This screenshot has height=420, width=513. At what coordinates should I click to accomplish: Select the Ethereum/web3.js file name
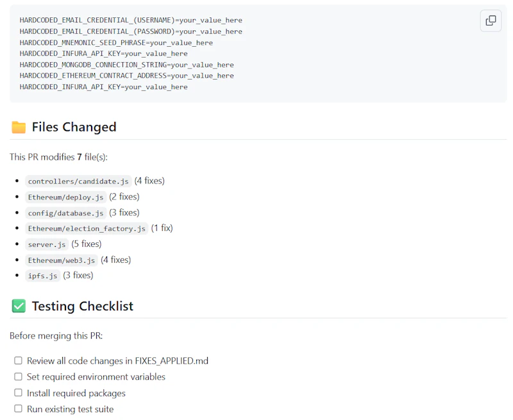click(62, 260)
